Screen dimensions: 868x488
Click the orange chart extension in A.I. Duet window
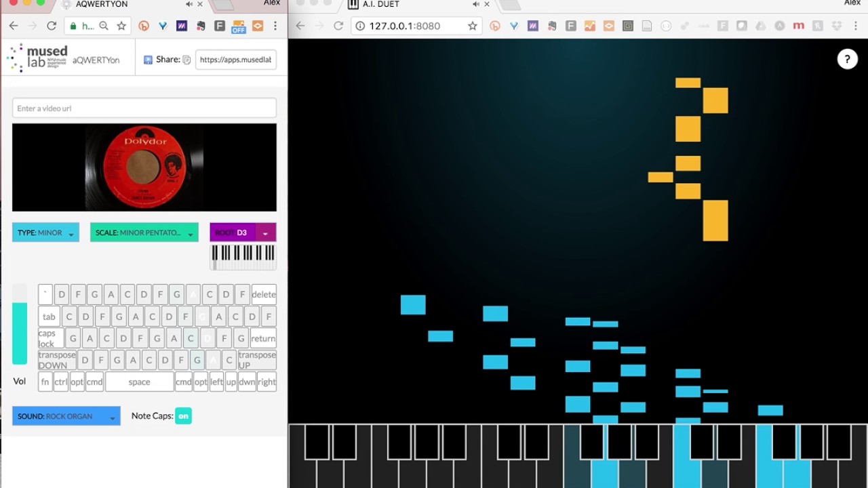point(589,26)
